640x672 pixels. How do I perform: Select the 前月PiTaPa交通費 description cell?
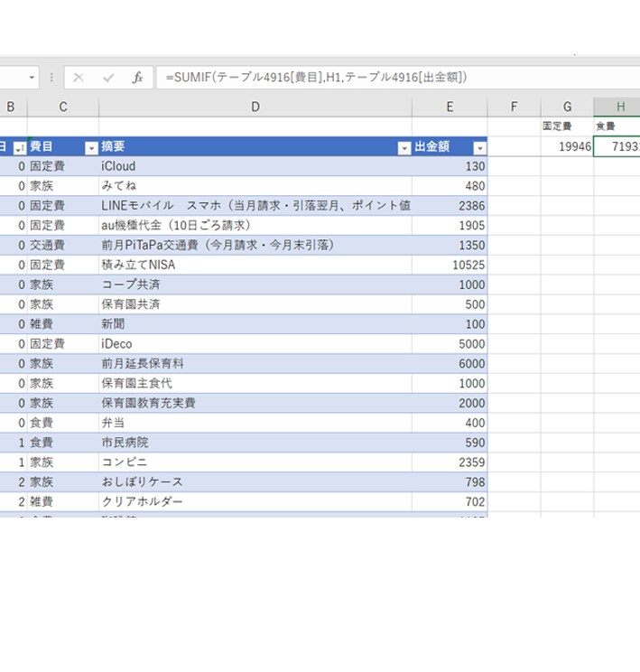[255, 245]
